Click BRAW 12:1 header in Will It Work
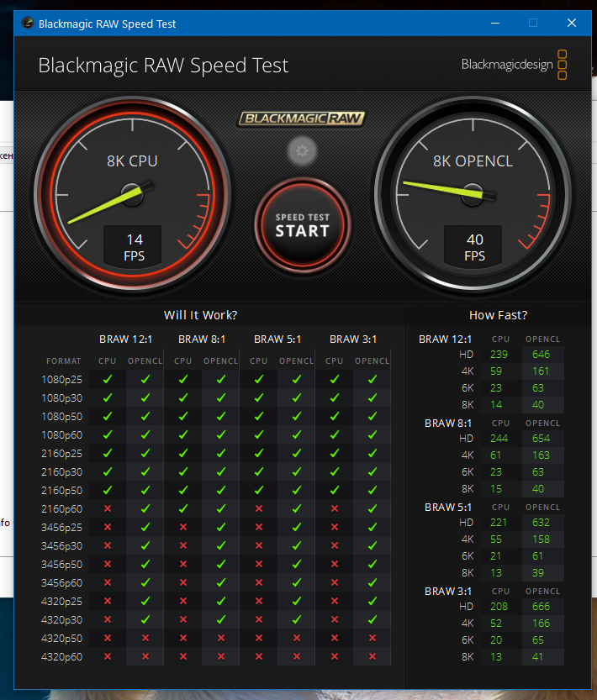The image size is (597, 700). point(125,339)
